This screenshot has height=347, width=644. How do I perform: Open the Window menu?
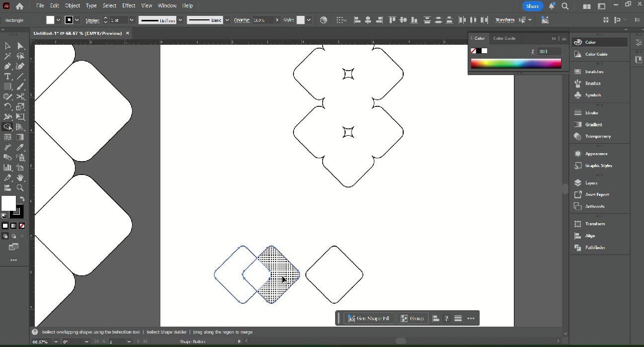point(167,5)
